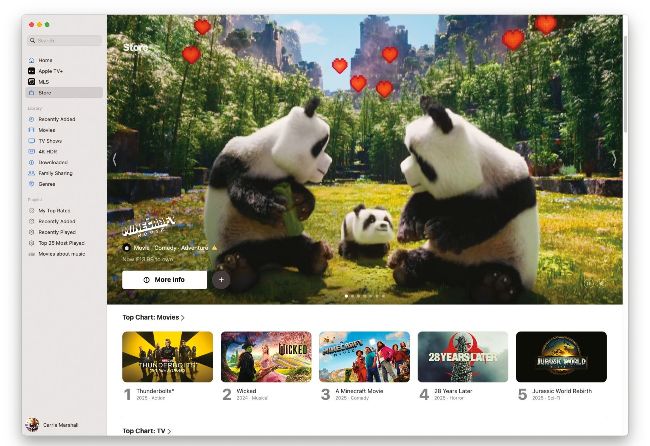
Task: Open Movies in the Library
Action: tap(47, 130)
